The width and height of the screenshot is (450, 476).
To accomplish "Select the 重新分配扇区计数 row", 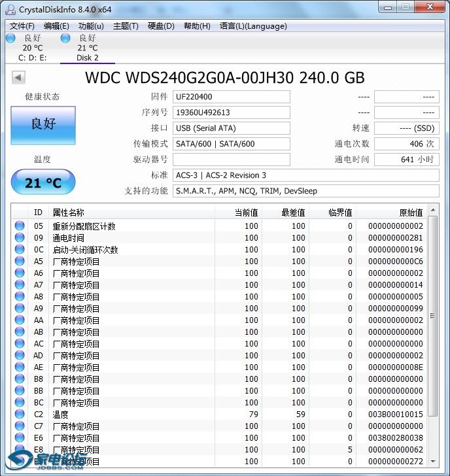I will click(x=219, y=226).
